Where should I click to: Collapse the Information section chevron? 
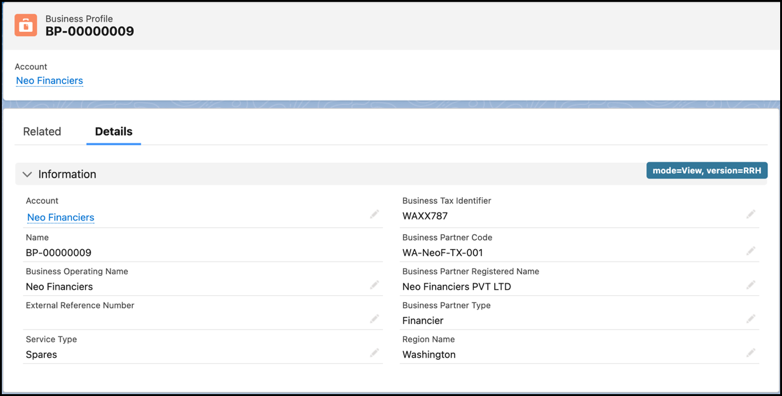27,174
